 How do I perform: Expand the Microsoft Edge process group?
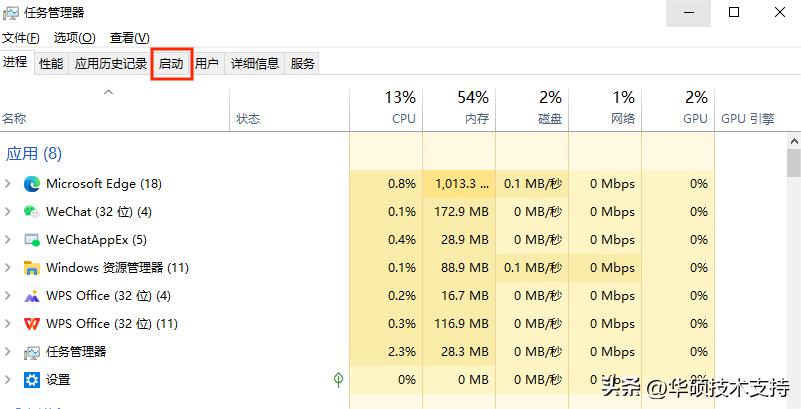pos(9,184)
